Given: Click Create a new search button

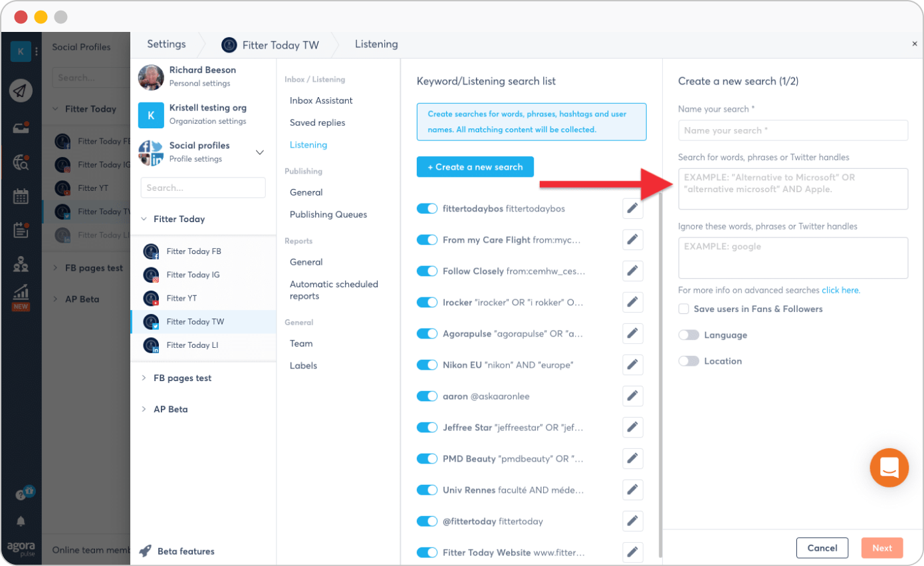Looking at the screenshot, I should [x=475, y=167].
